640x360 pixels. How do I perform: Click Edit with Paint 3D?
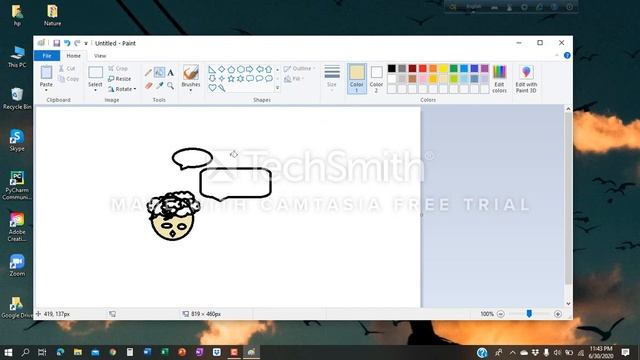[x=526, y=79]
